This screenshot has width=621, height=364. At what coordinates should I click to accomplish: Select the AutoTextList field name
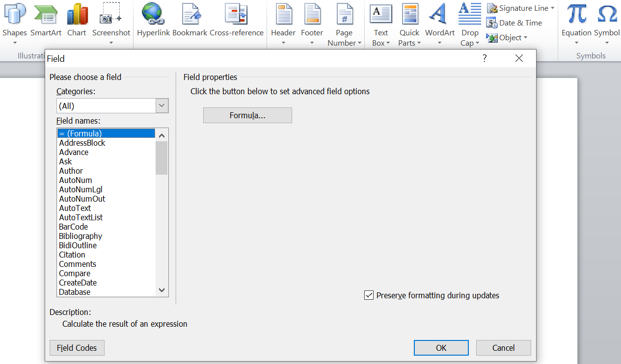coord(106,217)
